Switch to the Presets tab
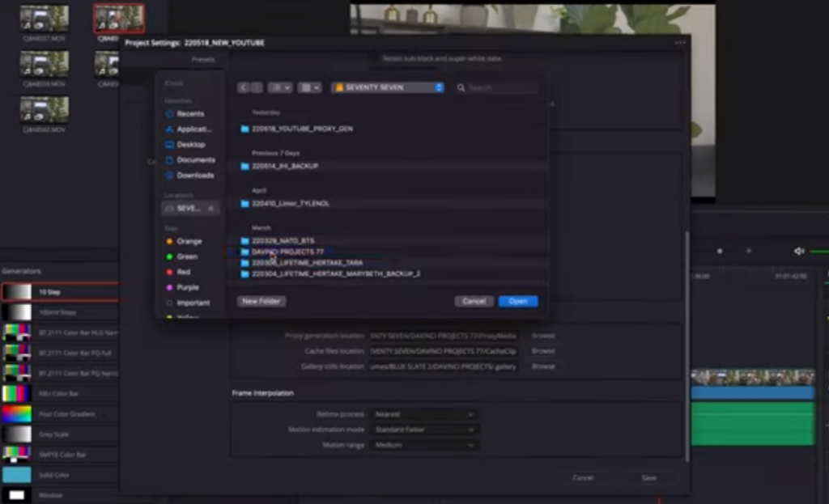Viewport: 829px width, 504px height. [x=203, y=59]
